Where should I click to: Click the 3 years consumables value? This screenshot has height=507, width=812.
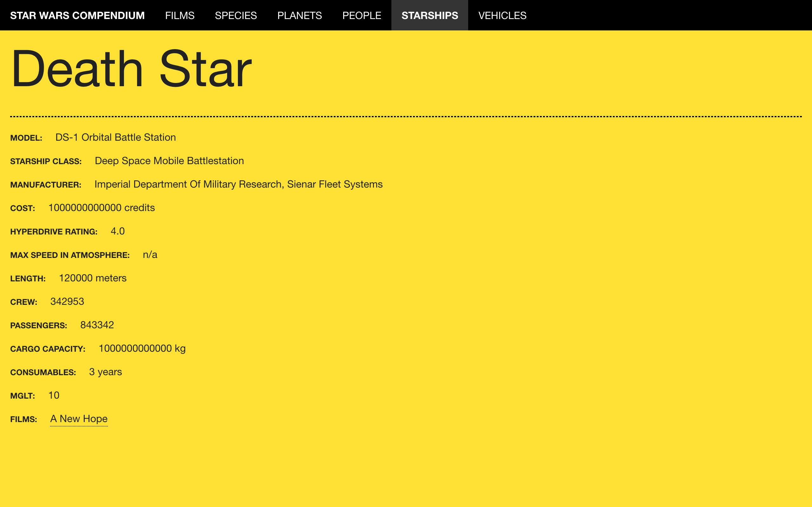[x=105, y=372]
